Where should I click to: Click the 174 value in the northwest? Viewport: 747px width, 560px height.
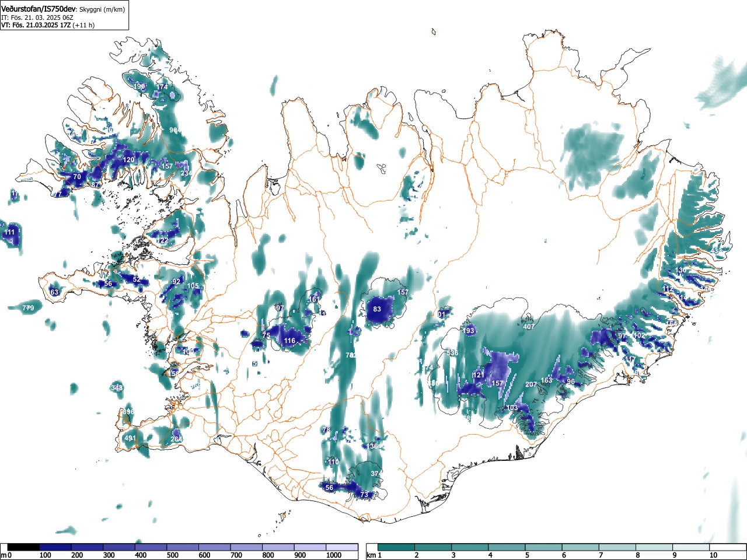[162, 87]
